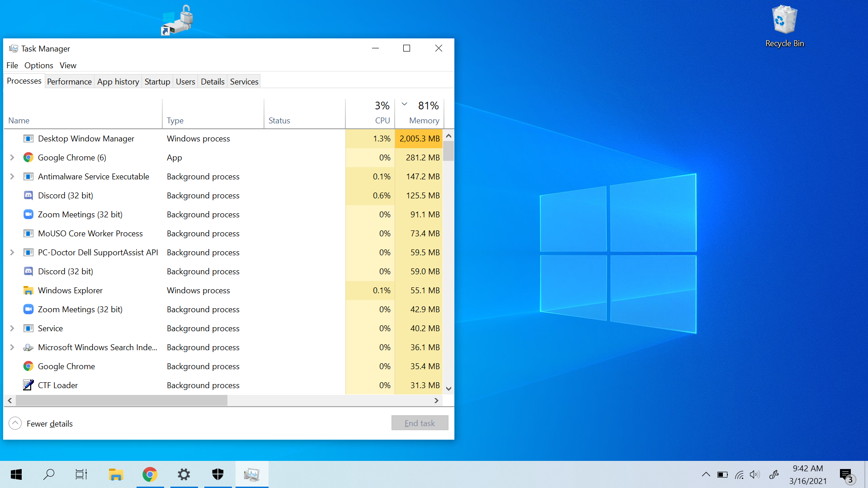Sort processes by the Name column
The width and height of the screenshot is (868, 488).
coord(83,114)
